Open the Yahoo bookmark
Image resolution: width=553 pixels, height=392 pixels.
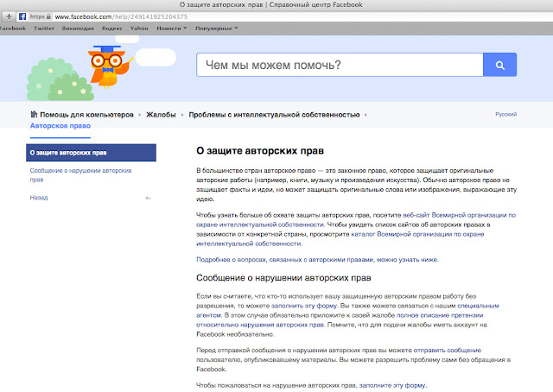[139, 28]
